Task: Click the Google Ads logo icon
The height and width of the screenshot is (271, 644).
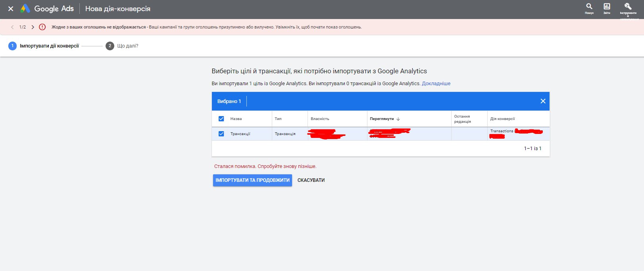Action: (x=25, y=9)
